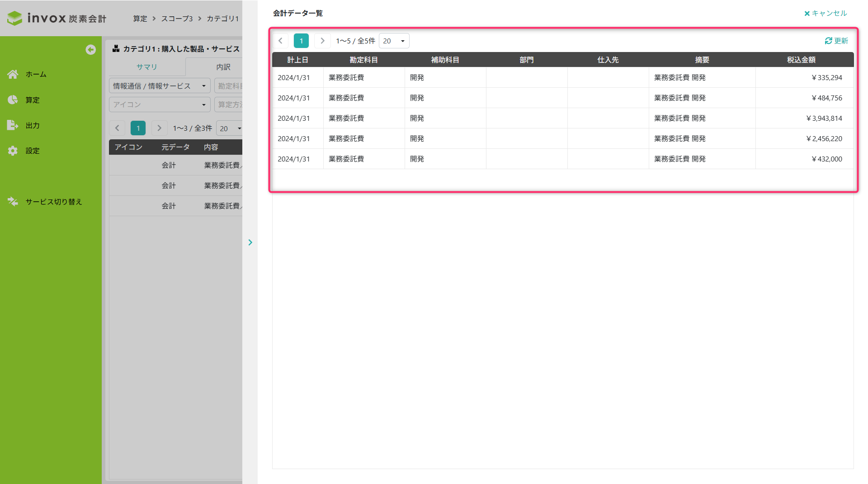The image size is (868, 484).
Task: Click the 会計データ一覧 panel title
Action: click(298, 14)
